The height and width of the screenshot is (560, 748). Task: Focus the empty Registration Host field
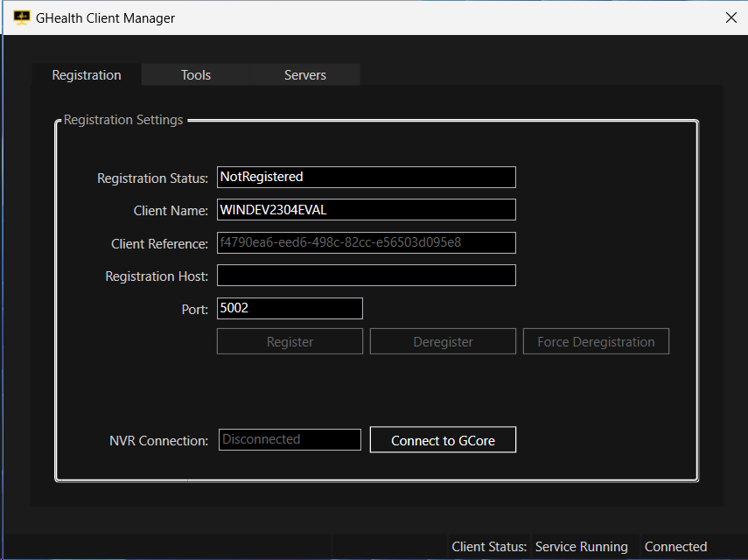pos(366,276)
